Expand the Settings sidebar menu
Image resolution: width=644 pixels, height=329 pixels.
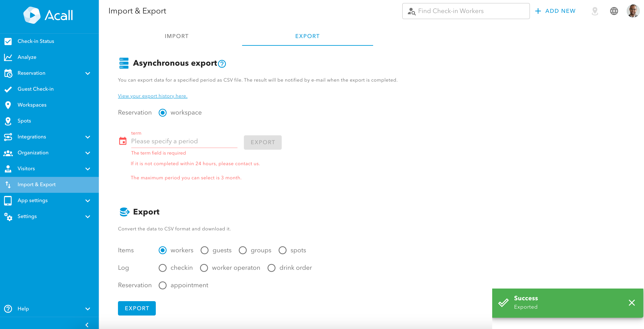87,217
